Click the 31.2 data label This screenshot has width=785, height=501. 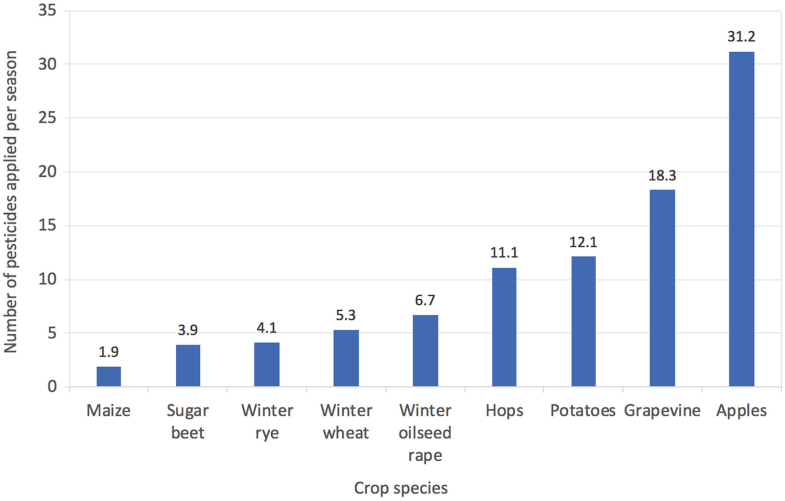click(741, 37)
